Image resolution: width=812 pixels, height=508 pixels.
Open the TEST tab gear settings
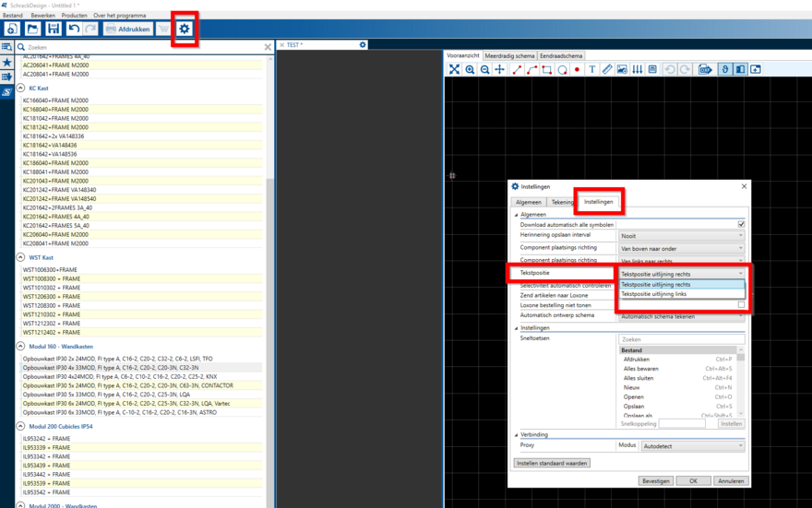click(363, 45)
